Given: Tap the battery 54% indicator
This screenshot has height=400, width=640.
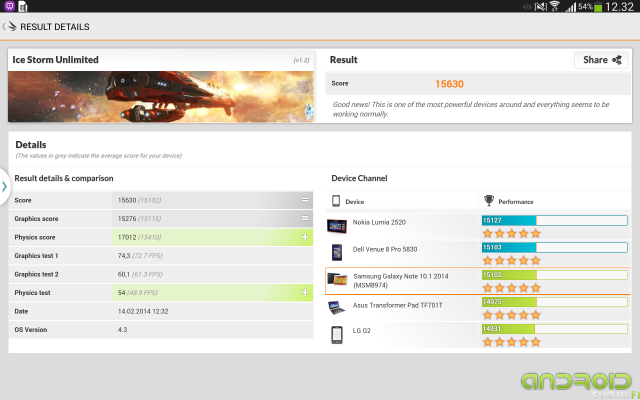Looking at the screenshot, I should [590, 7].
